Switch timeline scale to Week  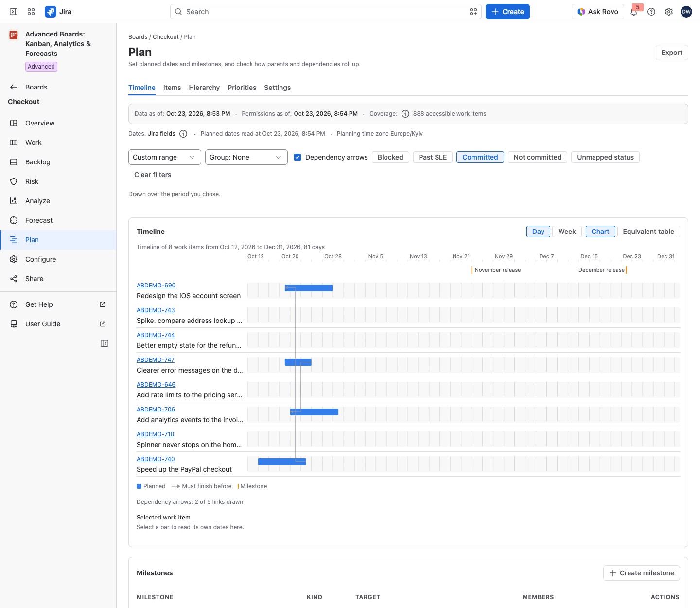coord(567,232)
